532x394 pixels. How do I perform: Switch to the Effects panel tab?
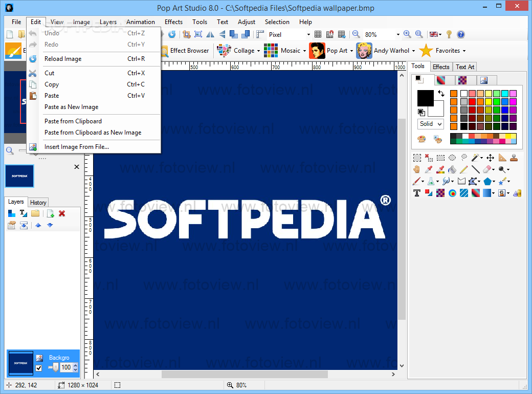tap(441, 67)
